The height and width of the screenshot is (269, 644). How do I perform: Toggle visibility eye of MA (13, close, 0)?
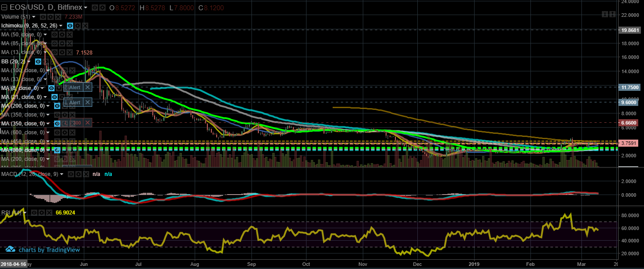tap(55, 52)
